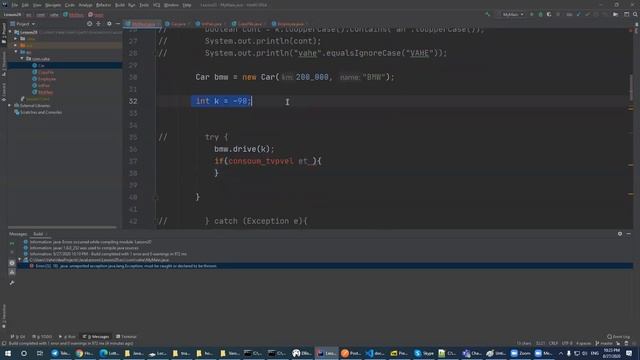
Task: Click the Project panel horizontal scrollbar
Action: click(x=62, y=227)
